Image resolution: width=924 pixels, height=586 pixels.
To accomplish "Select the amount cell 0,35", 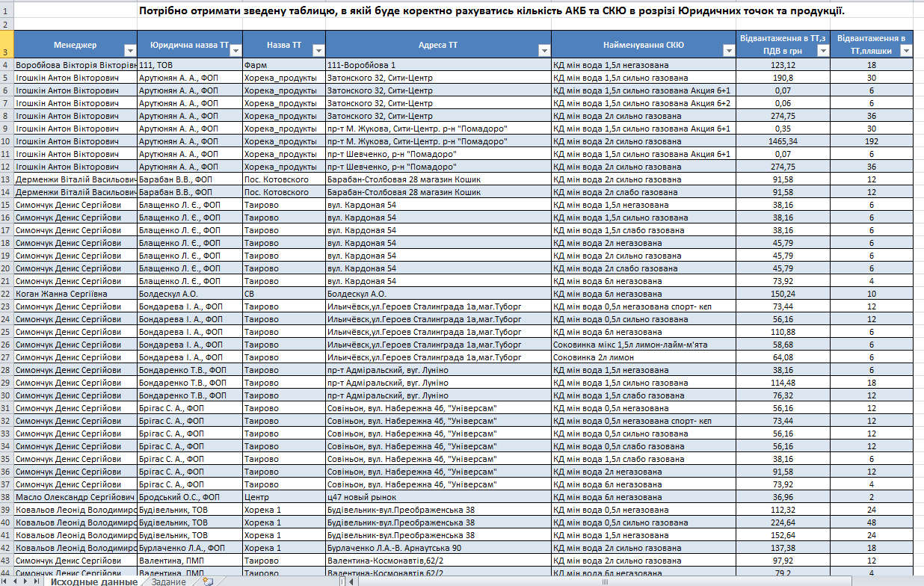I will click(x=783, y=129).
